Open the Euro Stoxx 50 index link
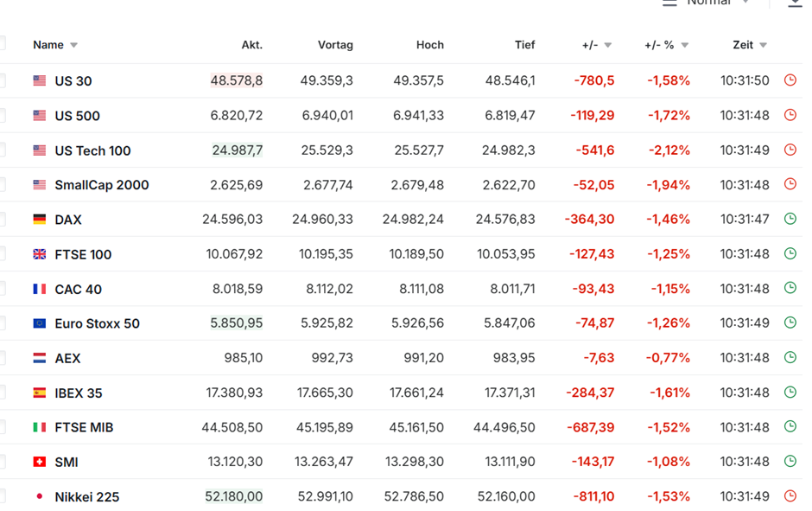The width and height of the screenshot is (812, 511). tap(97, 323)
